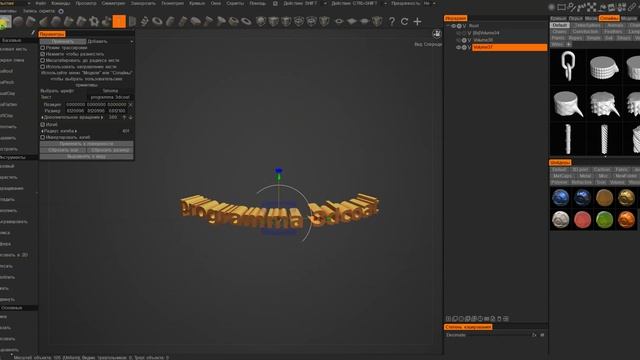Open the Файл menu

point(40,3)
